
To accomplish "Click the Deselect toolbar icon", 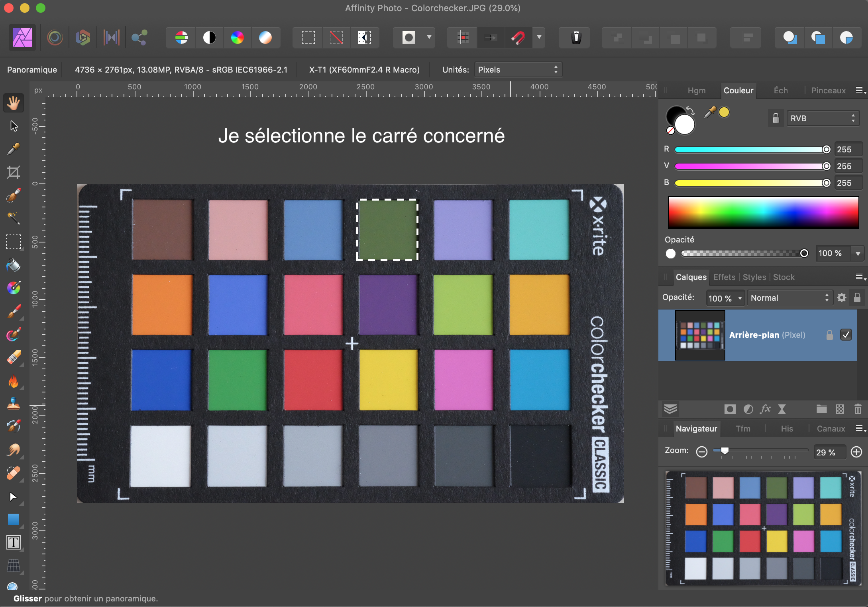I will pyautogui.click(x=336, y=38).
